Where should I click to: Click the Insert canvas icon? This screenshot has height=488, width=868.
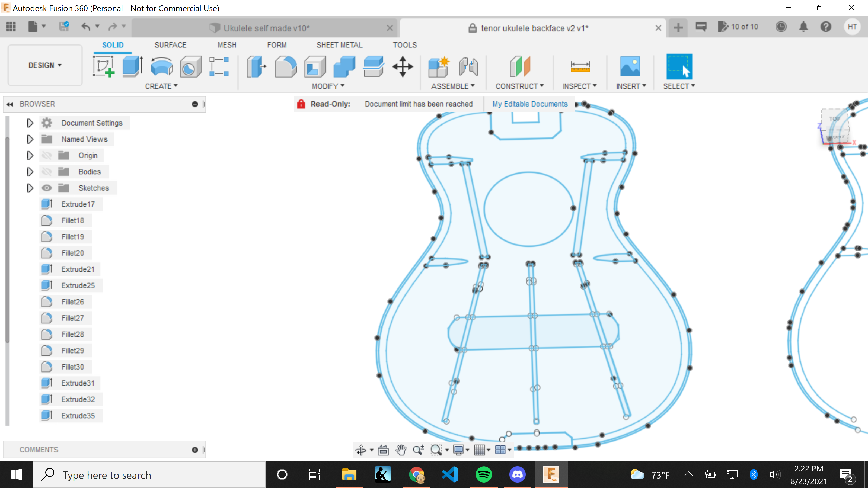coord(630,66)
